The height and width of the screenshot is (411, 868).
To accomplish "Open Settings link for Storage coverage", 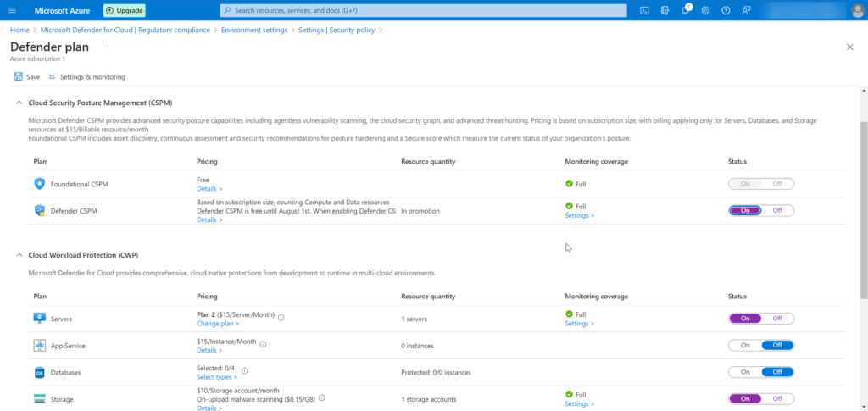I will tap(580, 404).
